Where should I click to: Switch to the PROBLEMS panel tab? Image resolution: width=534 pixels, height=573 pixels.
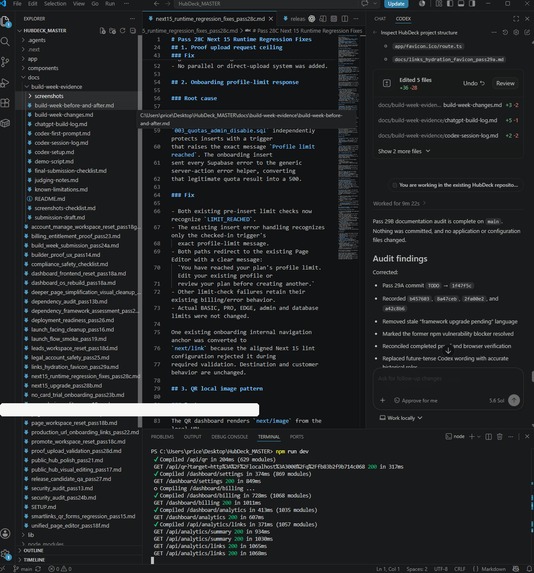tap(162, 437)
